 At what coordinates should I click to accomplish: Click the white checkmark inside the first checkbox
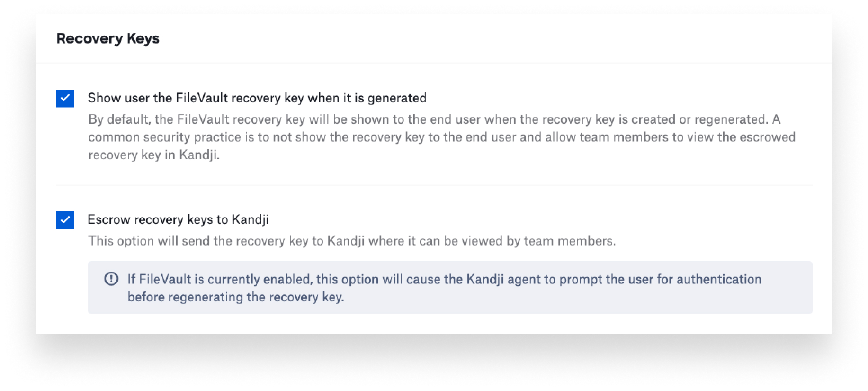(x=65, y=98)
